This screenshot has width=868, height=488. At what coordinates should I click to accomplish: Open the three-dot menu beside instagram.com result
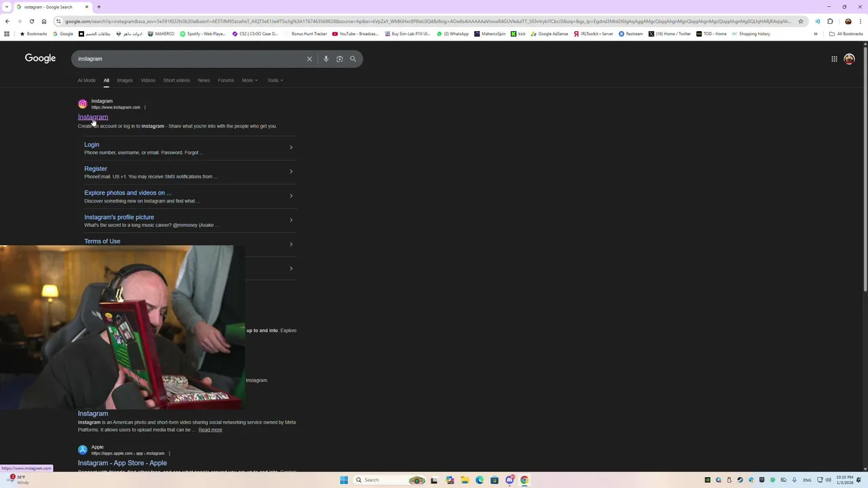[144, 107]
